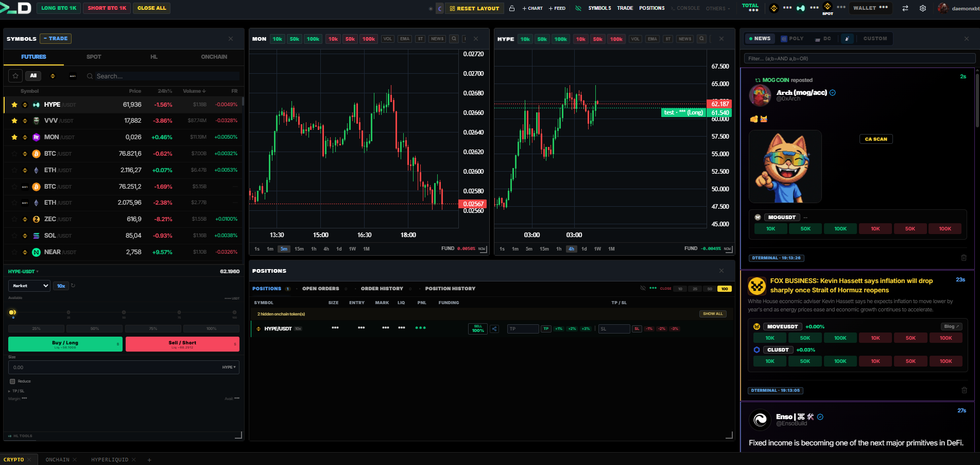This screenshot has width=980, height=465.
Task: Filter symbols by Binance exchange icon
Action: pyautogui.click(x=53, y=76)
